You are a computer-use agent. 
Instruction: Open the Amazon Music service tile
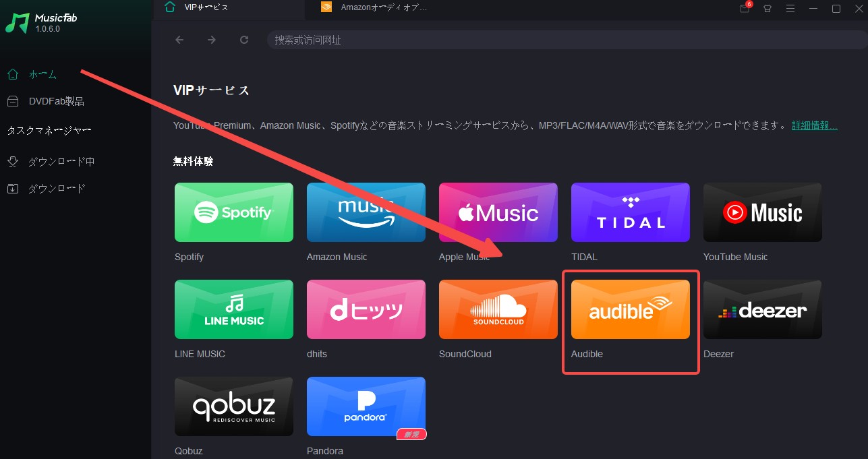[366, 212]
